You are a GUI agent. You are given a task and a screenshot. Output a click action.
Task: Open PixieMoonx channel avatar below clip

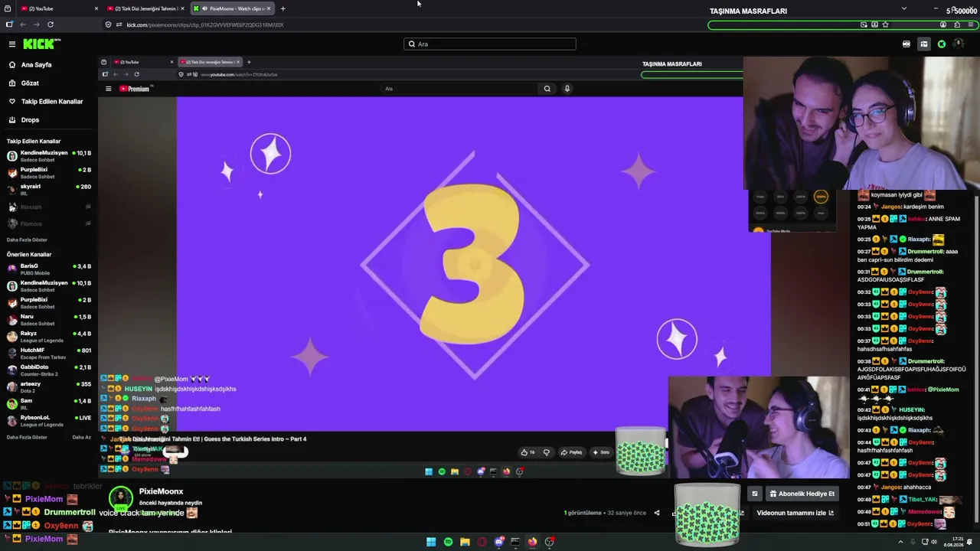(x=120, y=499)
